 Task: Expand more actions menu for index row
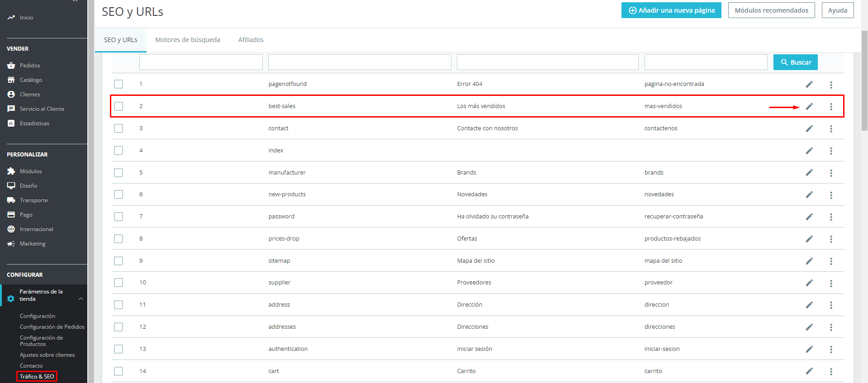831,151
